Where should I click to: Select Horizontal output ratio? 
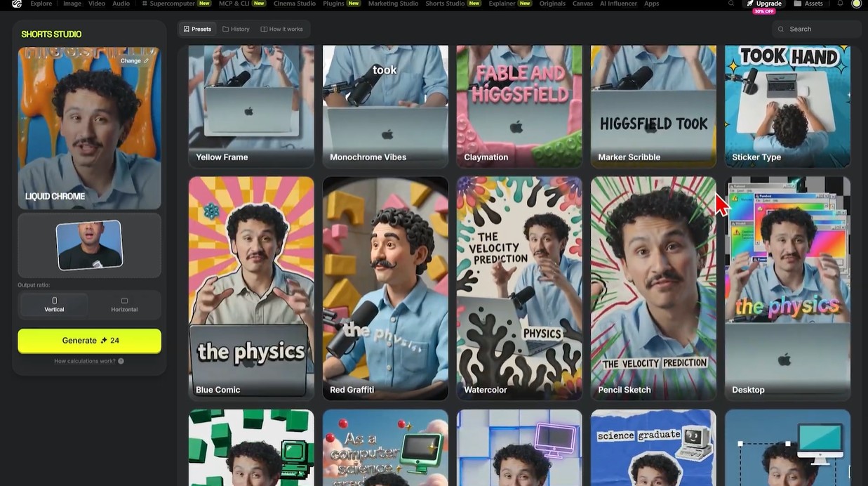pos(124,305)
